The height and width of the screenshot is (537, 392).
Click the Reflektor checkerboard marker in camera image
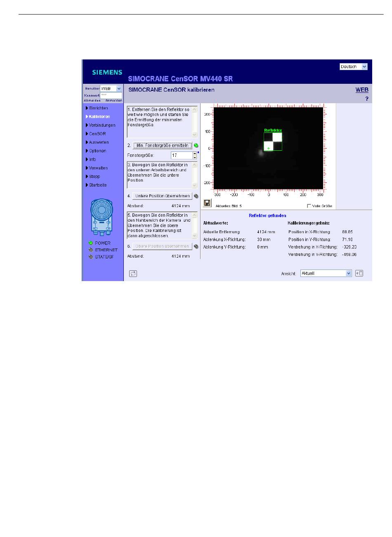[273, 142]
